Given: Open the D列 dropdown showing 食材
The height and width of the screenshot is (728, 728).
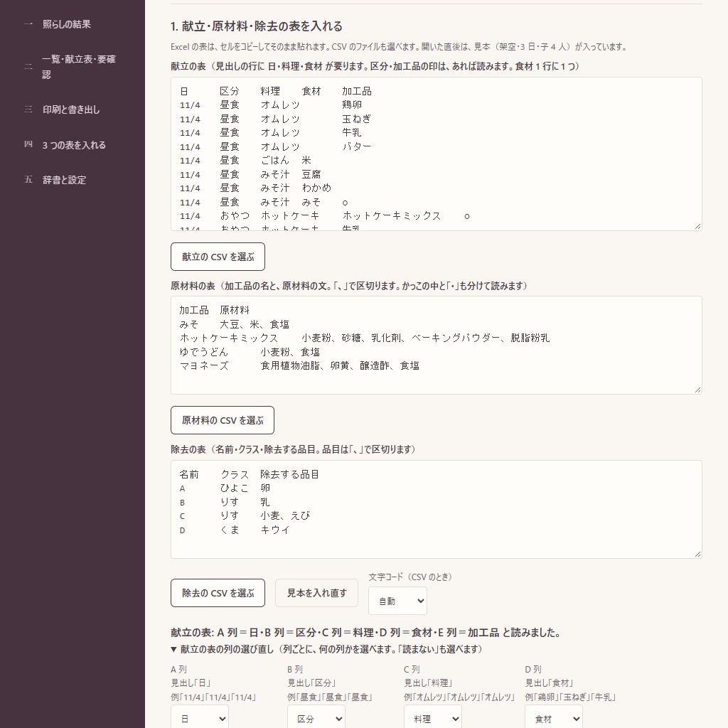Looking at the screenshot, I should pyautogui.click(x=553, y=718).
